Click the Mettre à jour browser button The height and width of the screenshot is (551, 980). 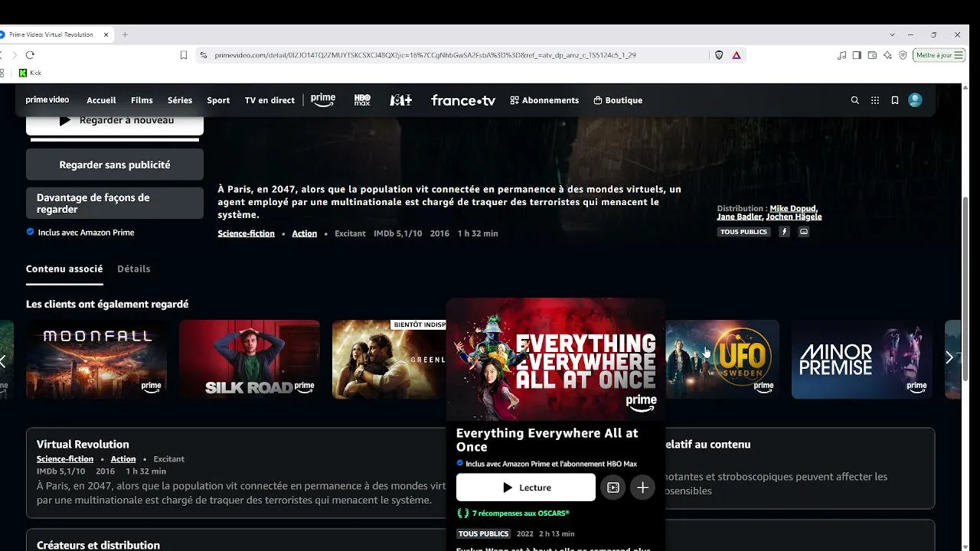coord(939,55)
